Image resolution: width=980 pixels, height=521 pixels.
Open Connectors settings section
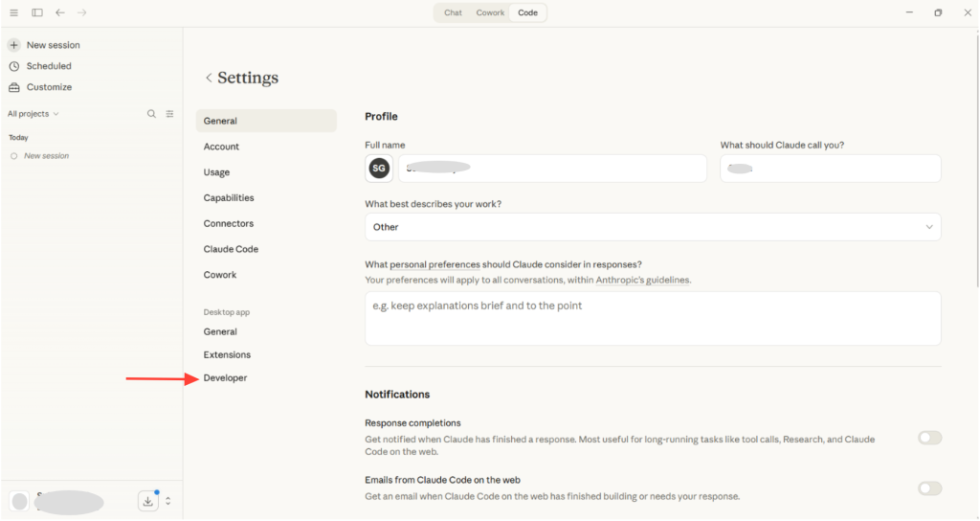229,223
